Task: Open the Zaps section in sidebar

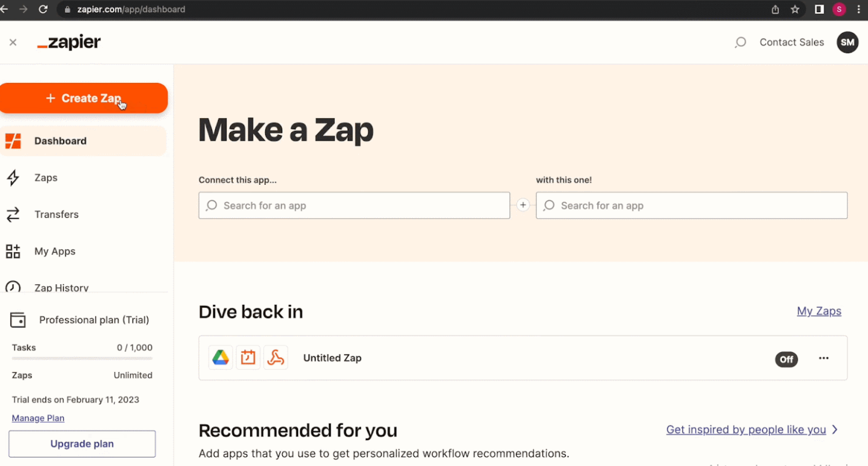Action: (x=45, y=178)
